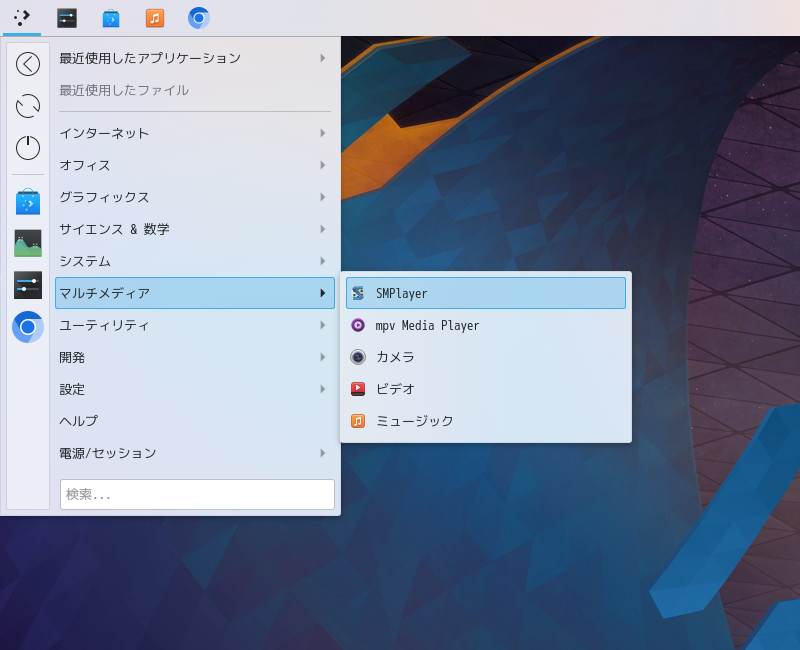Open the settings sliders icon in top panel
Image resolution: width=800 pixels, height=650 pixels.
click(x=67, y=18)
